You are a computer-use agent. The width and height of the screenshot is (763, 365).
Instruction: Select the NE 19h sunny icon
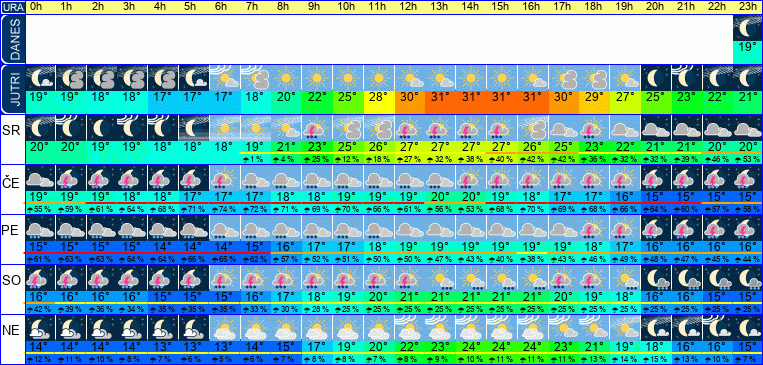(625, 327)
